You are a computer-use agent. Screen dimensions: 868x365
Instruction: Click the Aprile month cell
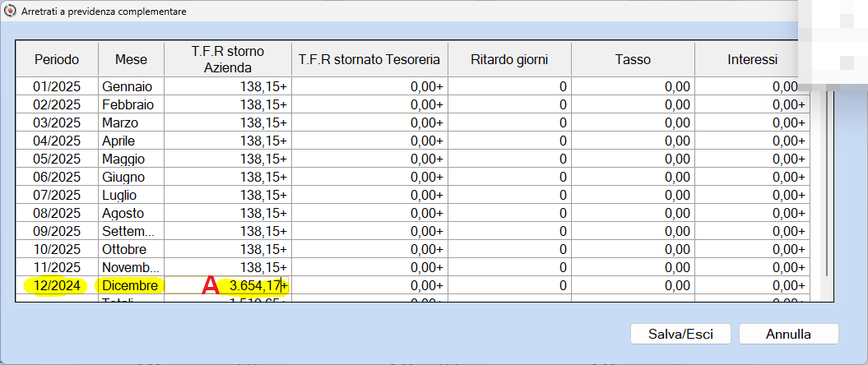pyautogui.click(x=131, y=141)
